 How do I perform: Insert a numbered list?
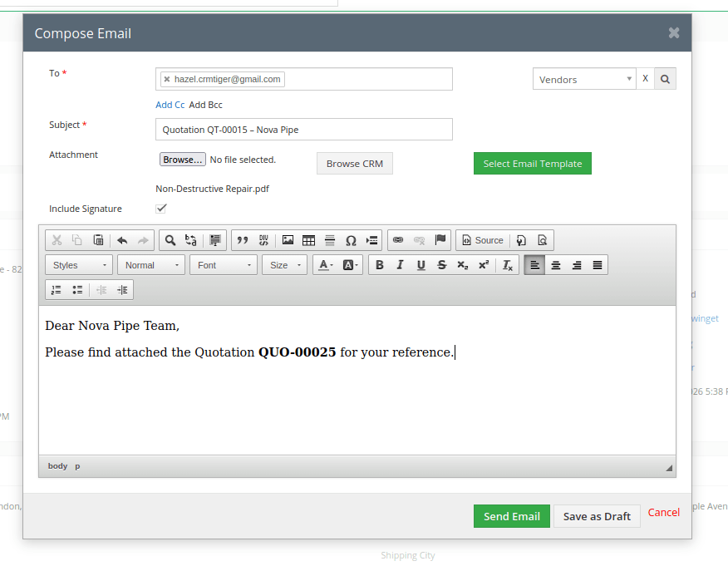[x=57, y=290]
